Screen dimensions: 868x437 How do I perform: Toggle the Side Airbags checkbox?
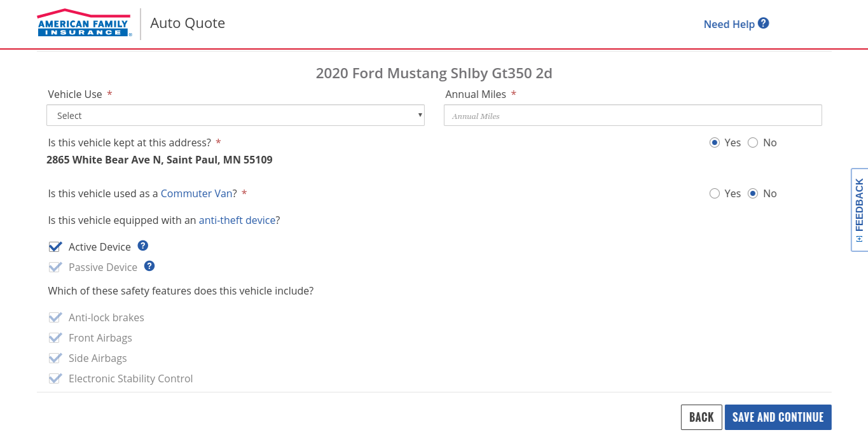click(55, 358)
